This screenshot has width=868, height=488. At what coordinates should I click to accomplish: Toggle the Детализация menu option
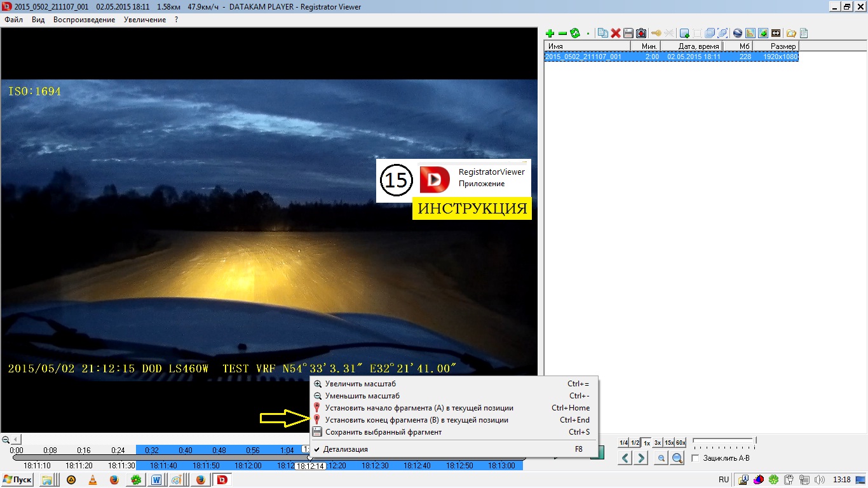(346, 449)
